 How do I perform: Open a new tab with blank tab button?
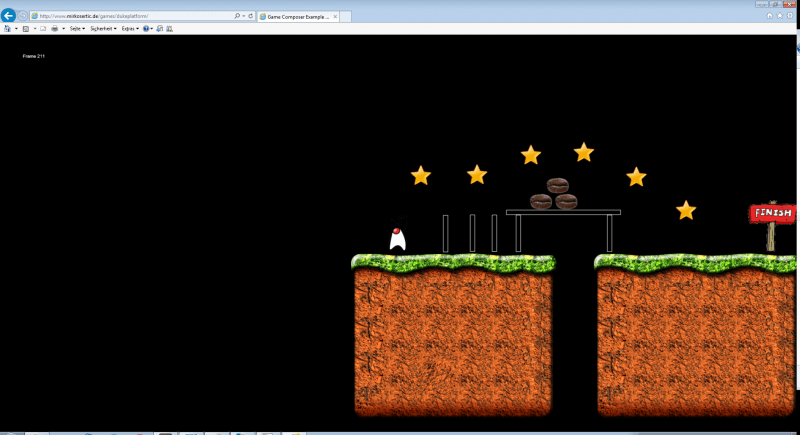[x=345, y=17]
